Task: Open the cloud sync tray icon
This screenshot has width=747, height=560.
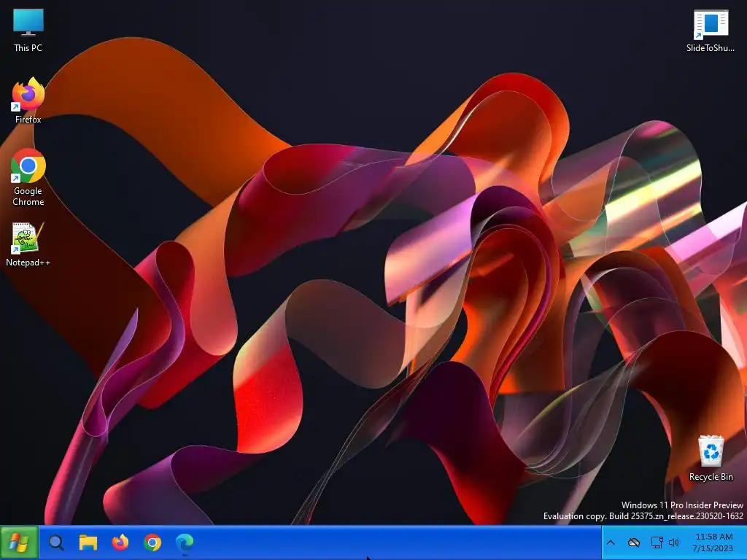Action: coord(634,542)
